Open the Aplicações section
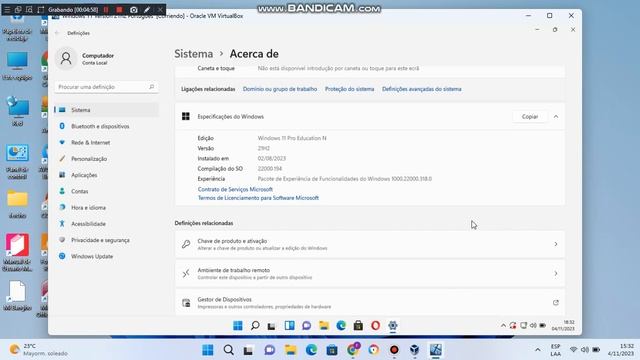Image resolution: width=640 pixels, height=360 pixels. [107, 175]
